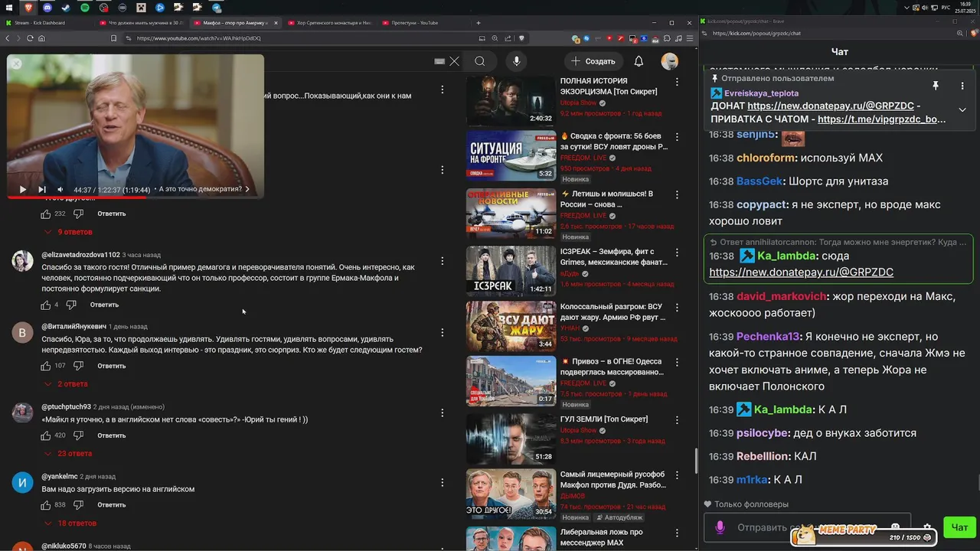Viewport: 980px width, 551px height.
Task: Expand the pinned message chevron
Action: [962, 109]
